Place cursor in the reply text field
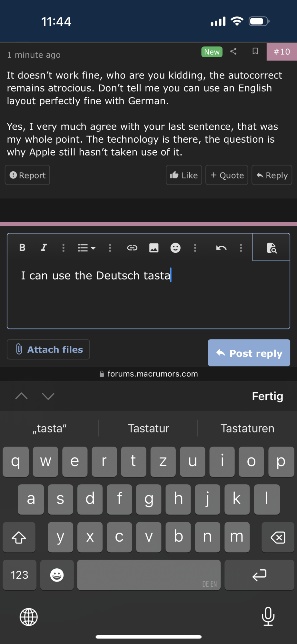Viewport: 297px width, 644px height. click(x=148, y=295)
